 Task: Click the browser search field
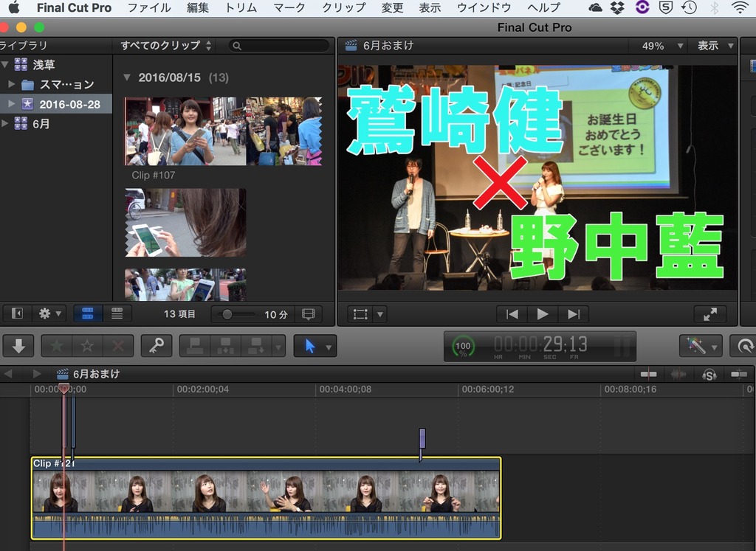pyautogui.click(x=278, y=46)
